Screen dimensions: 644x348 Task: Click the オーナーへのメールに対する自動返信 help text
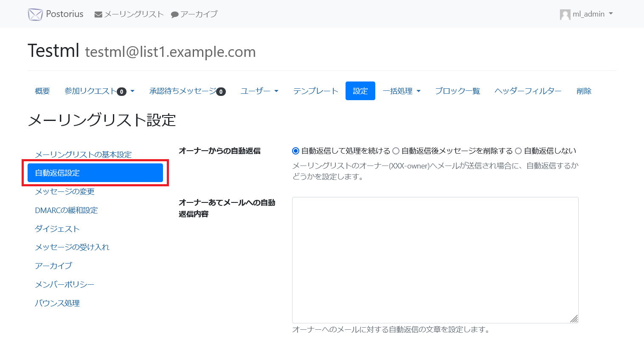[391, 329]
